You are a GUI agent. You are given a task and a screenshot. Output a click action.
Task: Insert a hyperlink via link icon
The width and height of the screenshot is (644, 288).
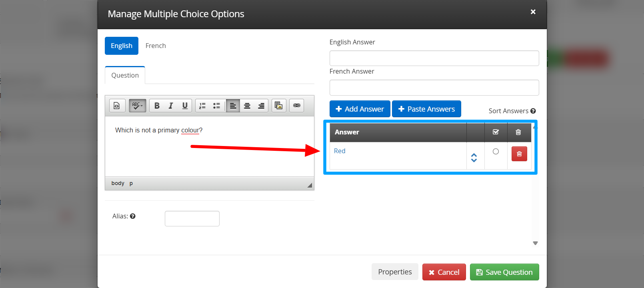pos(296,106)
